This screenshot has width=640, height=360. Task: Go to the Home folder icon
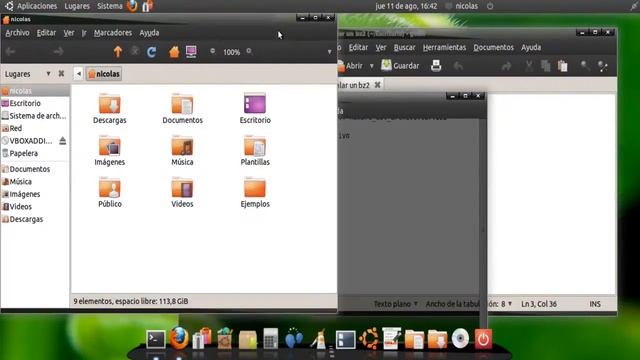click(174, 52)
